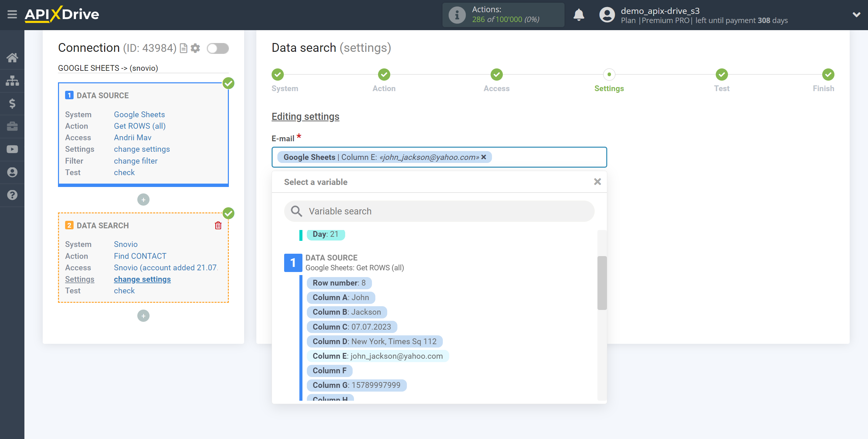The width and height of the screenshot is (868, 439).
Task: Delete the Data Search block
Action: pos(218,225)
